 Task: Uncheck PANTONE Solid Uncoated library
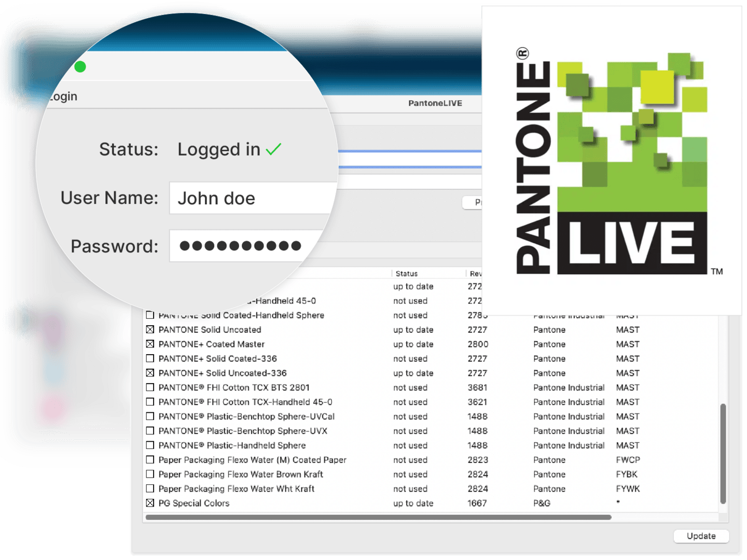tap(150, 329)
